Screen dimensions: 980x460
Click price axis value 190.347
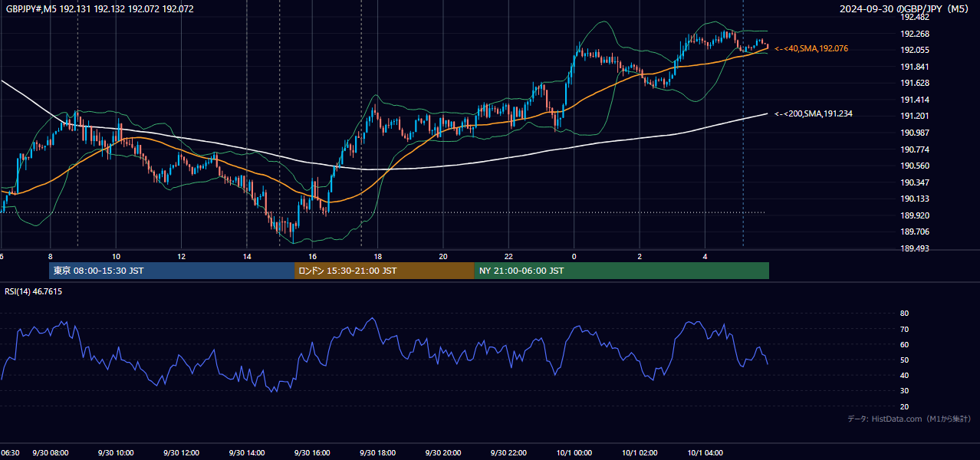pos(916,182)
